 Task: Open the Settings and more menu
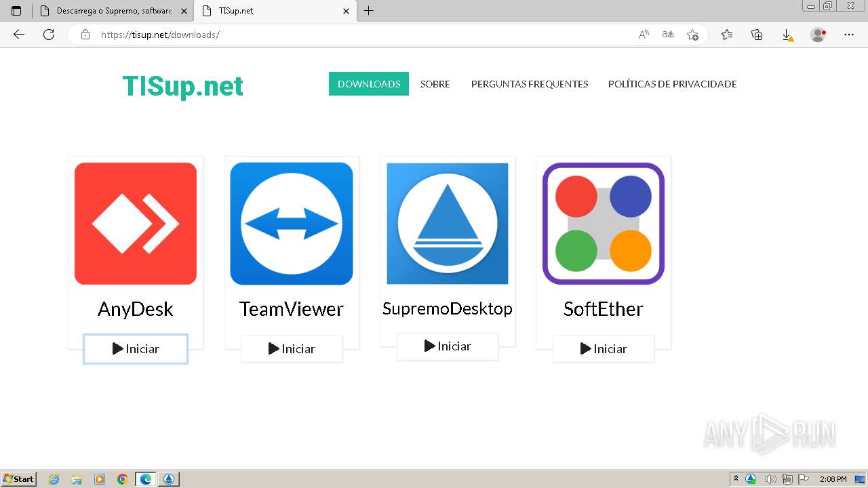click(849, 35)
